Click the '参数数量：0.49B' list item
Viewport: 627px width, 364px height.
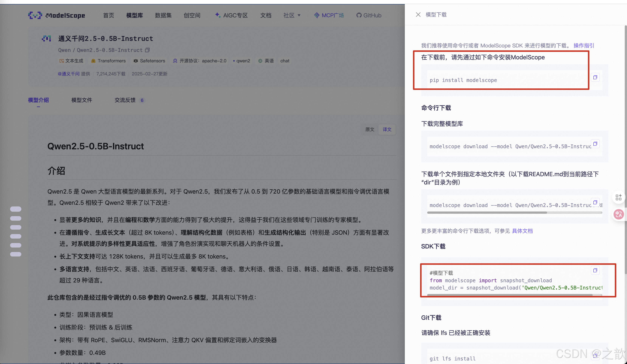coord(82,353)
